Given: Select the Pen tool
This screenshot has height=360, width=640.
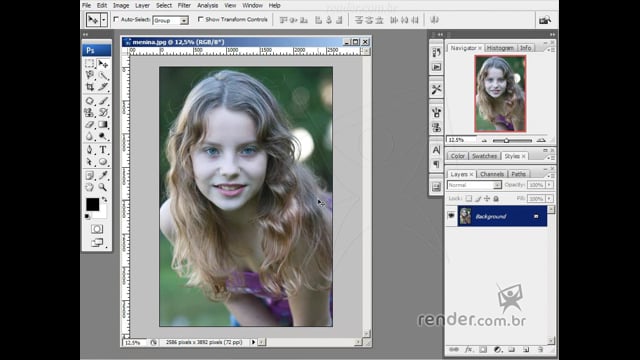Looking at the screenshot, I should tap(90, 150).
